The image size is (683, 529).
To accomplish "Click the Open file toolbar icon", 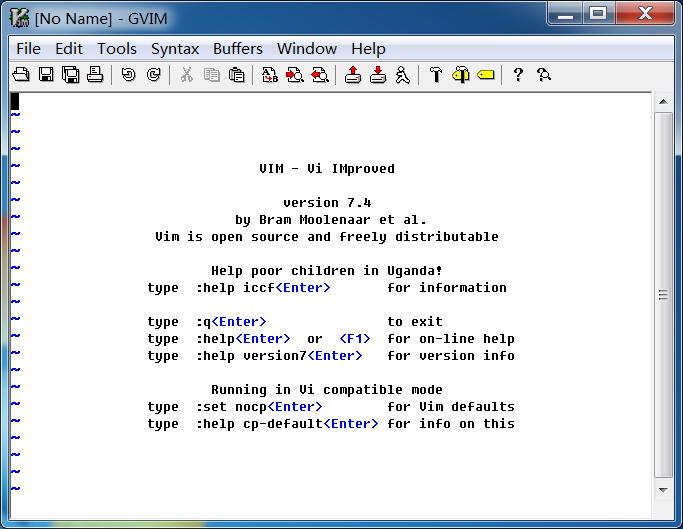I will coord(20,75).
